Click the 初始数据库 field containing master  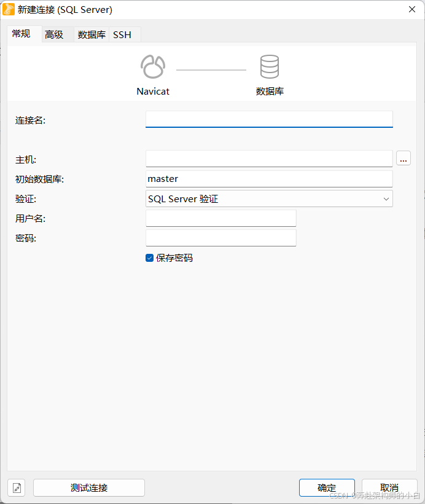(269, 179)
